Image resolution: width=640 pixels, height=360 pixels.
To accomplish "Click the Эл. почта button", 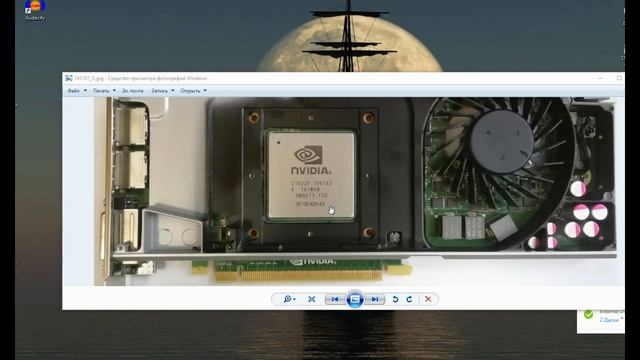I will click(132, 91).
